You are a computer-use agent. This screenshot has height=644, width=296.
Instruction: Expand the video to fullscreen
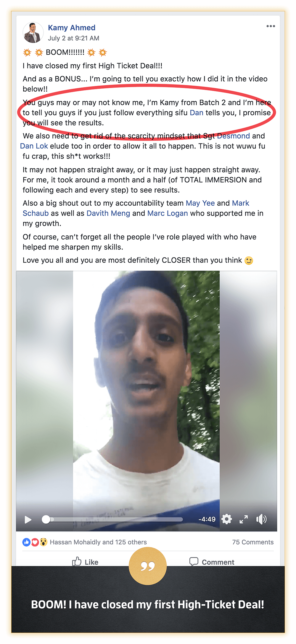click(244, 519)
